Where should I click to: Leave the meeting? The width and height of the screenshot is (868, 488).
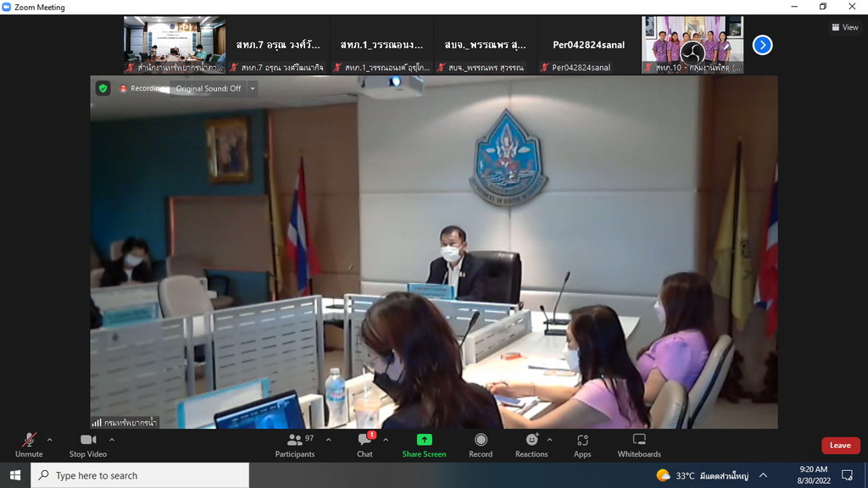click(840, 446)
